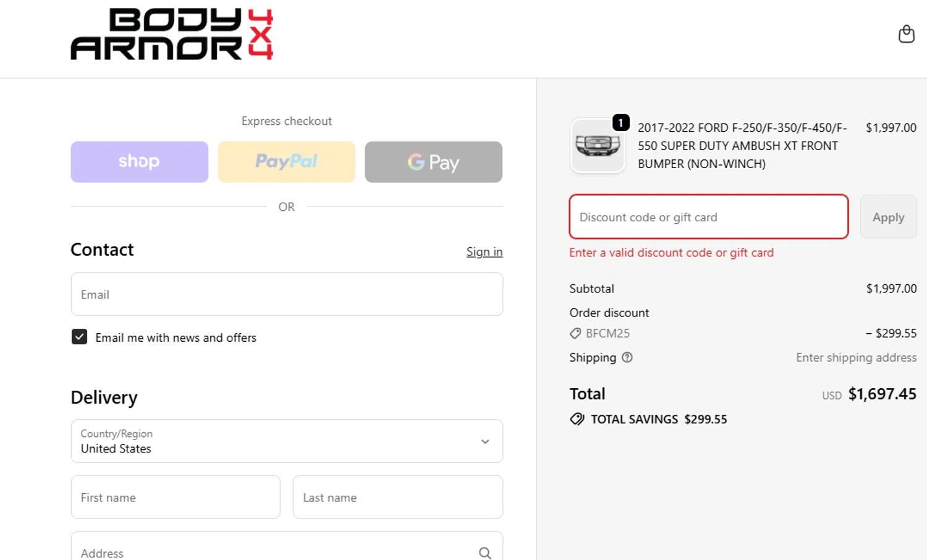Click the product title Ford Super Duty bumper

point(742,146)
